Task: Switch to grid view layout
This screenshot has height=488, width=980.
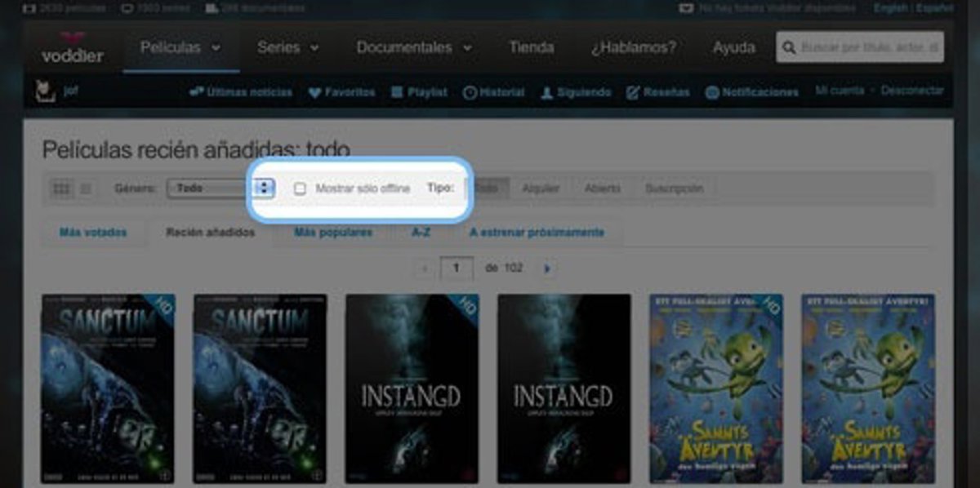Action: click(61, 189)
